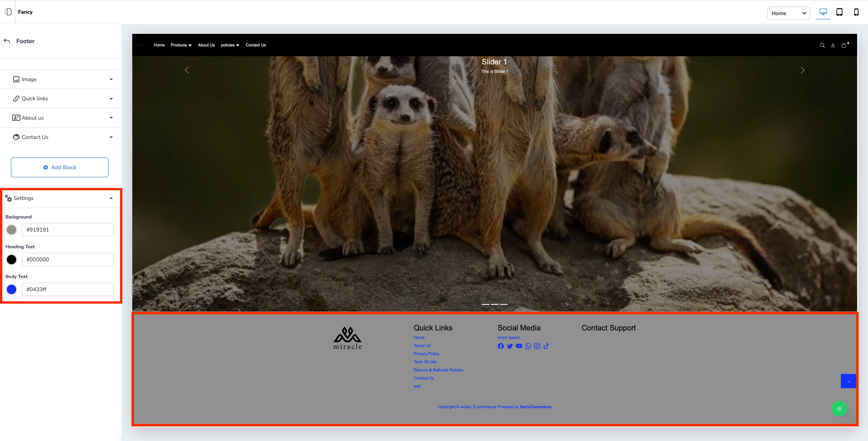Open the Body Text blue color swatch
Viewport: 868px width, 441px height.
[12, 289]
